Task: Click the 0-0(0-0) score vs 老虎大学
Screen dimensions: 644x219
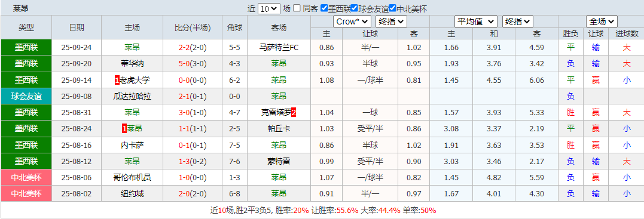Action: click(193, 80)
